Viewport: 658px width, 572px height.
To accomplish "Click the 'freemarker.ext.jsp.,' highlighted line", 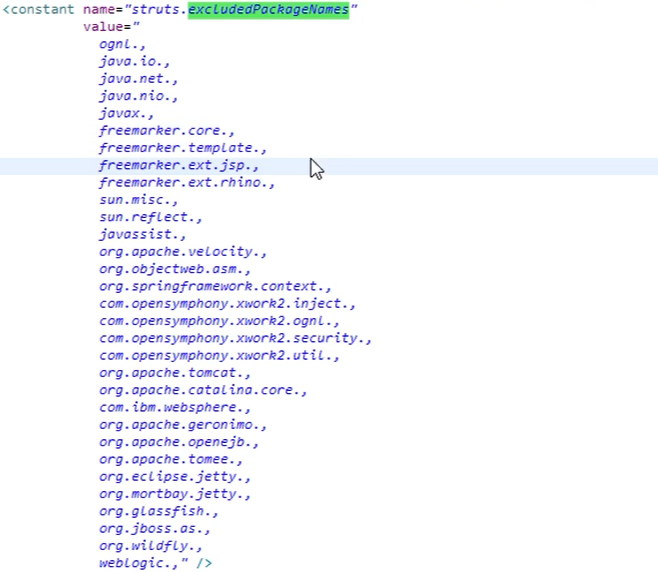I will (x=178, y=166).
